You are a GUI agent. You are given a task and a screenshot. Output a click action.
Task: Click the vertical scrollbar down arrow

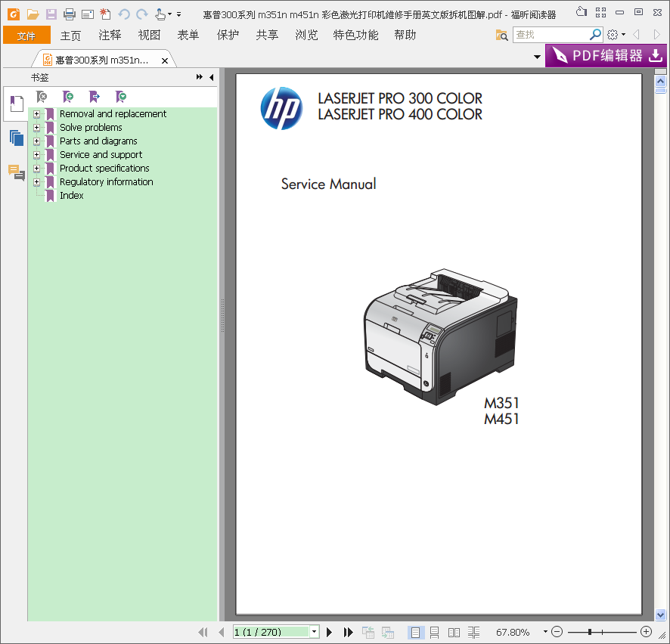661,615
